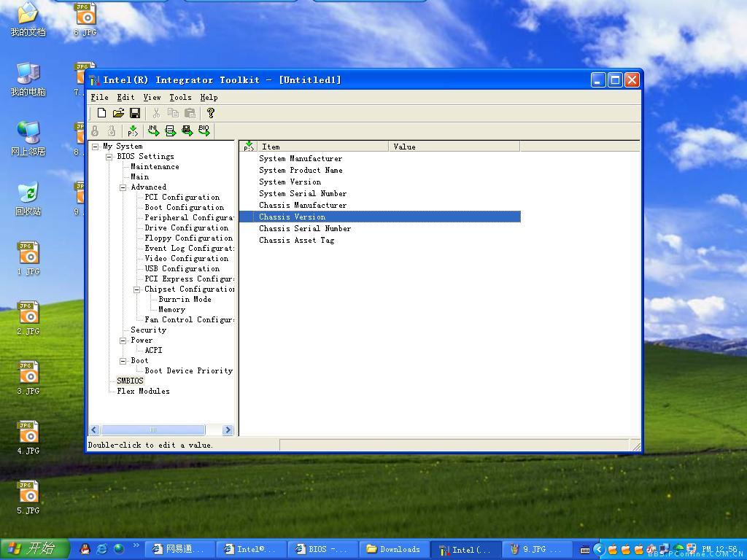
Task: Collapse the Advanced tree node
Action: coord(123,187)
